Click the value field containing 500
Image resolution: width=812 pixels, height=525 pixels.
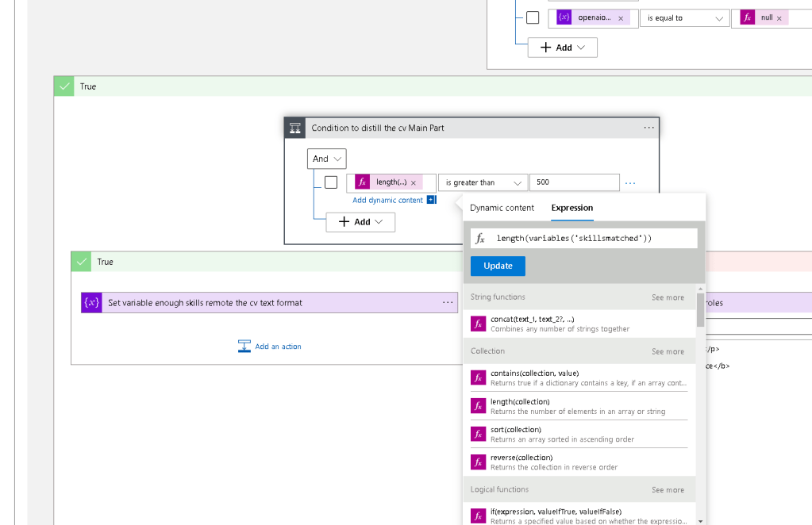(575, 182)
